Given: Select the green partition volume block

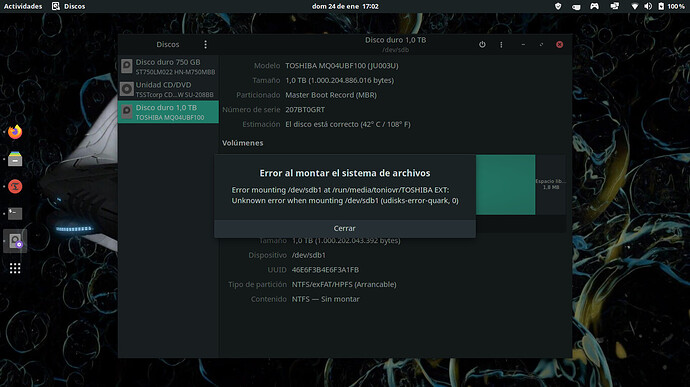Looking at the screenshot, I should (x=506, y=184).
